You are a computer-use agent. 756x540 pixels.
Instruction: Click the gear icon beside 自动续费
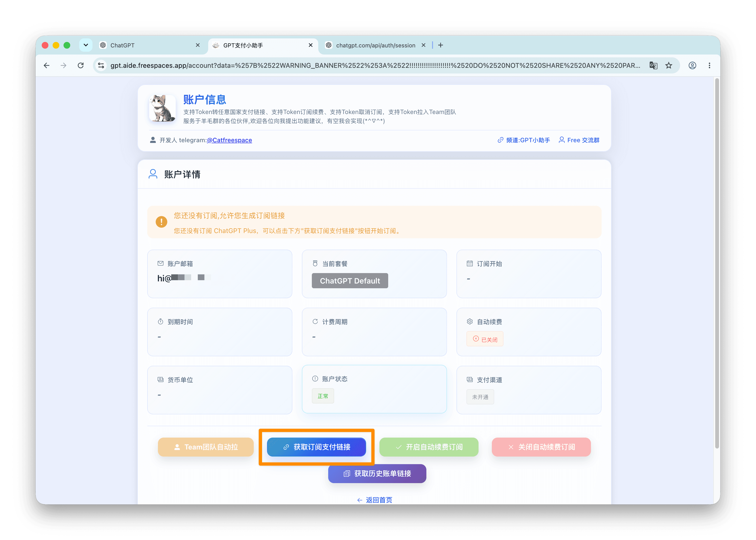point(470,321)
